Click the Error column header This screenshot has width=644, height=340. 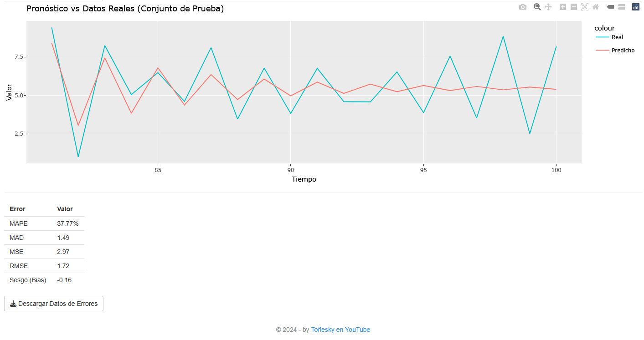tap(17, 209)
